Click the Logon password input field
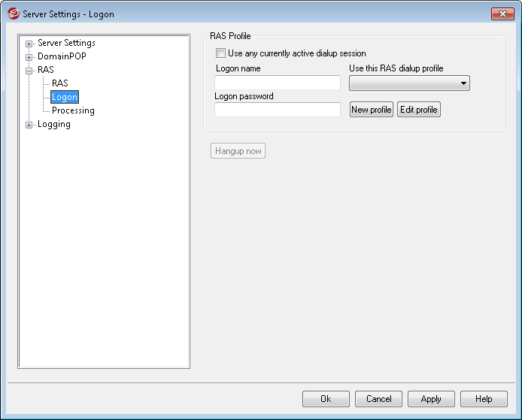 pos(278,110)
